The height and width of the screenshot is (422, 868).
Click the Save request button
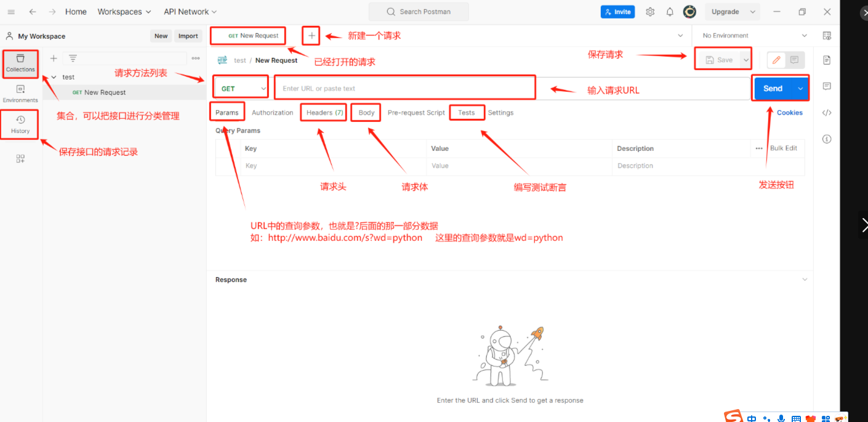coord(720,60)
